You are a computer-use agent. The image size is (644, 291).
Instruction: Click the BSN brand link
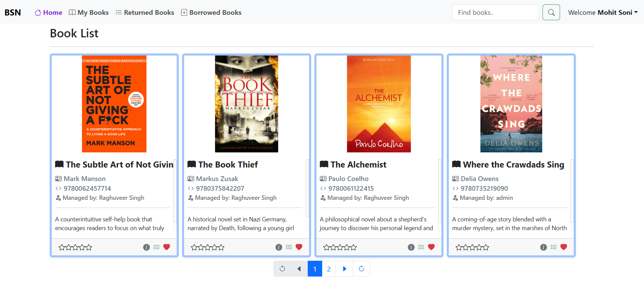point(13,12)
